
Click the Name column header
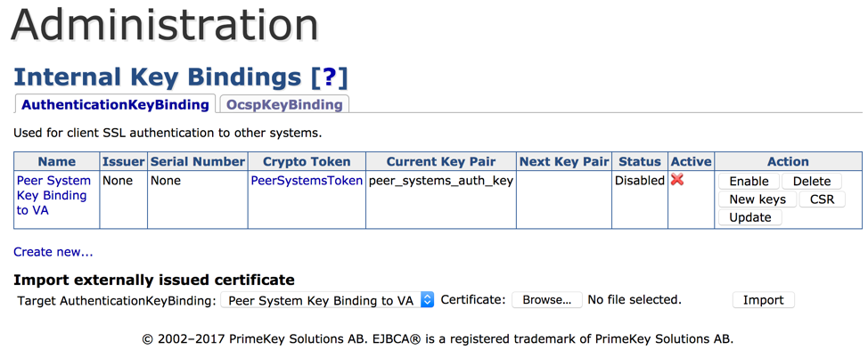(x=57, y=161)
